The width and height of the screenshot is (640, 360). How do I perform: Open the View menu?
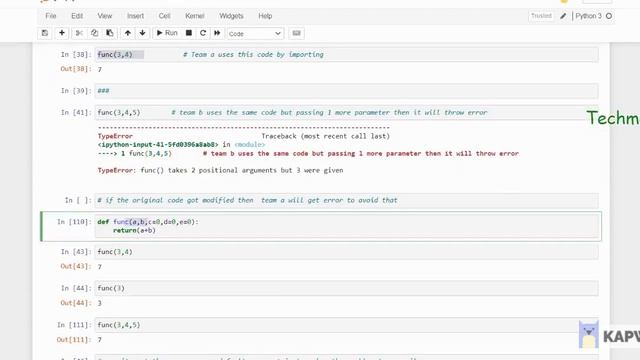pyautogui.click(x=104, y=16)
